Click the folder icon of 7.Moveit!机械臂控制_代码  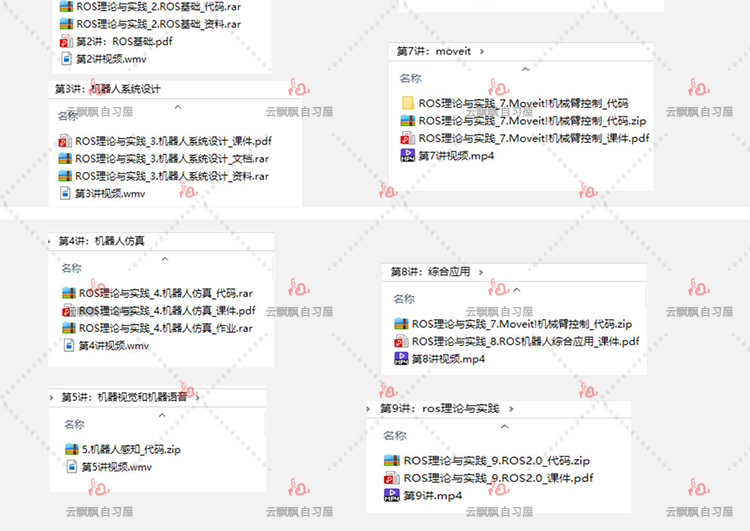[x=408, y=103]
